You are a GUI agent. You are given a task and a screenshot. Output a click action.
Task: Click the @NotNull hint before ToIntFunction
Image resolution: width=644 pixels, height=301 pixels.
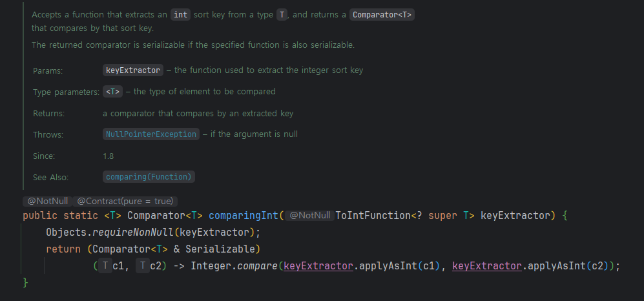[309, 215]
